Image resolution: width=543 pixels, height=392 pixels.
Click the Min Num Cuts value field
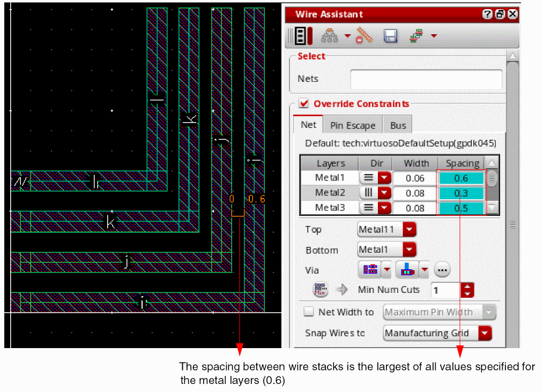click(445, 290)
